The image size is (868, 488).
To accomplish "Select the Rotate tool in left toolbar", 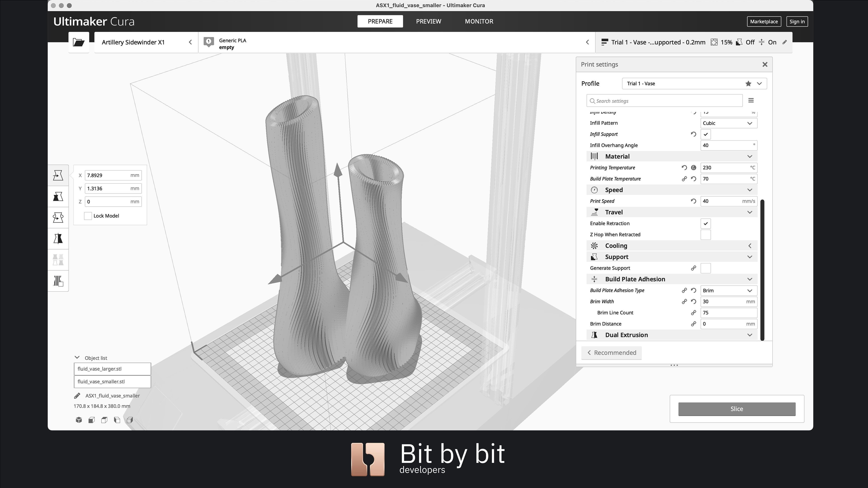I will tap(58, 218).
